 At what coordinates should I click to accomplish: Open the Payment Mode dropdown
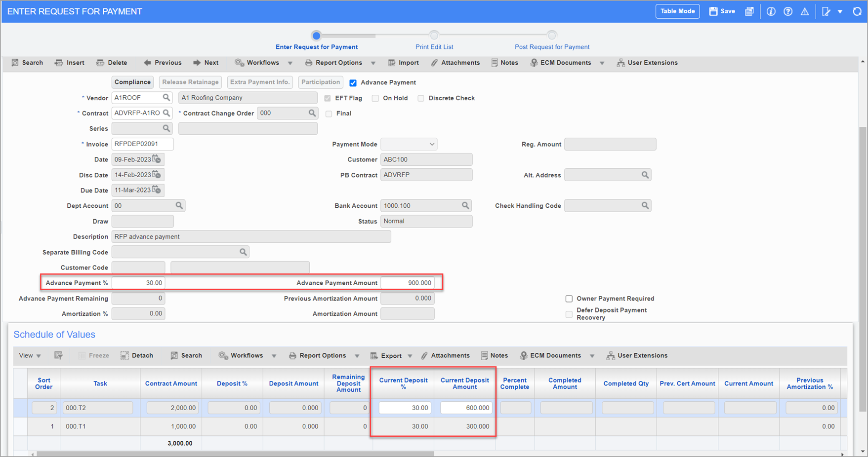click(409, 144)
